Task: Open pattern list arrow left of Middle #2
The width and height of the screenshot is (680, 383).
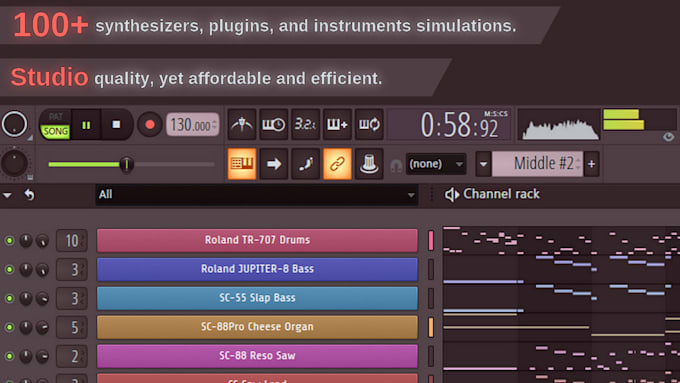Action: [483, 164]
